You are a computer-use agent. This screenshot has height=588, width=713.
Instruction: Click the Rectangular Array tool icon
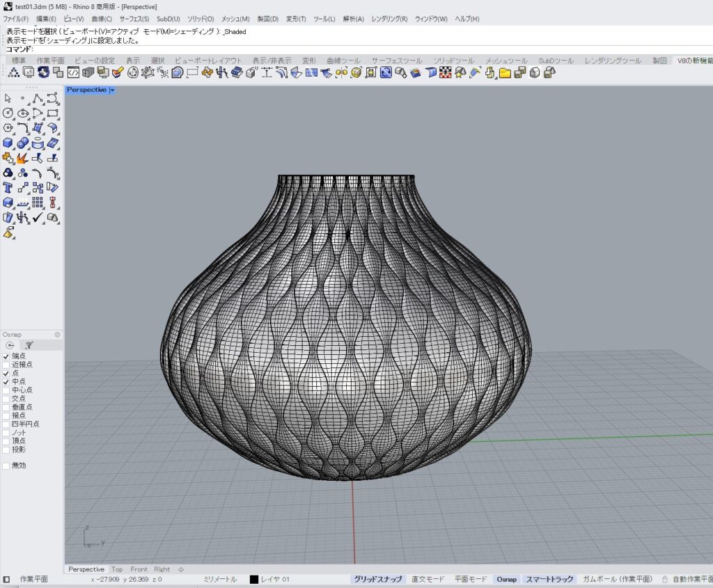pos(38,202)
